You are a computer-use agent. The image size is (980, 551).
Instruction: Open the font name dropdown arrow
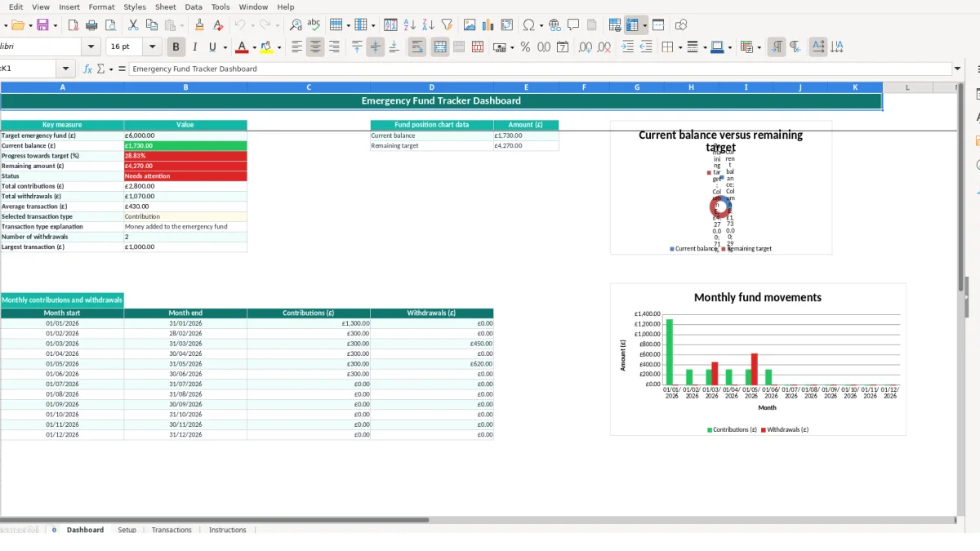(91, 47)
